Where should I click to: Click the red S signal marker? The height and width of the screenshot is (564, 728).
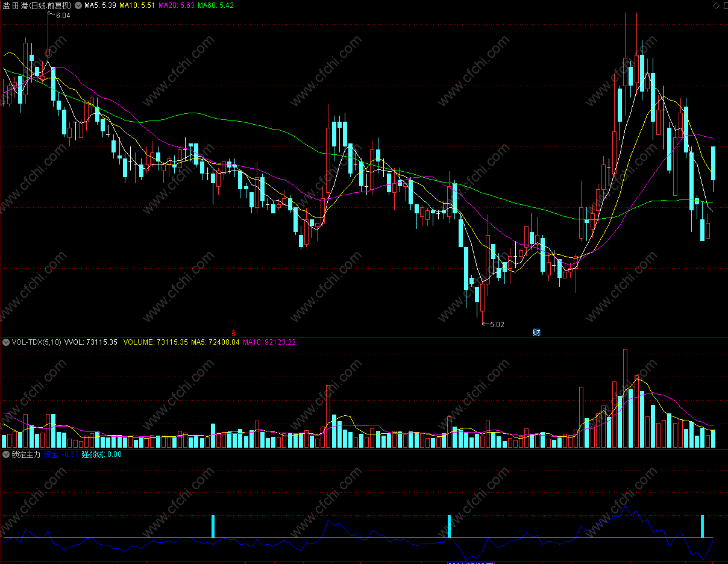tap(234, 333)
